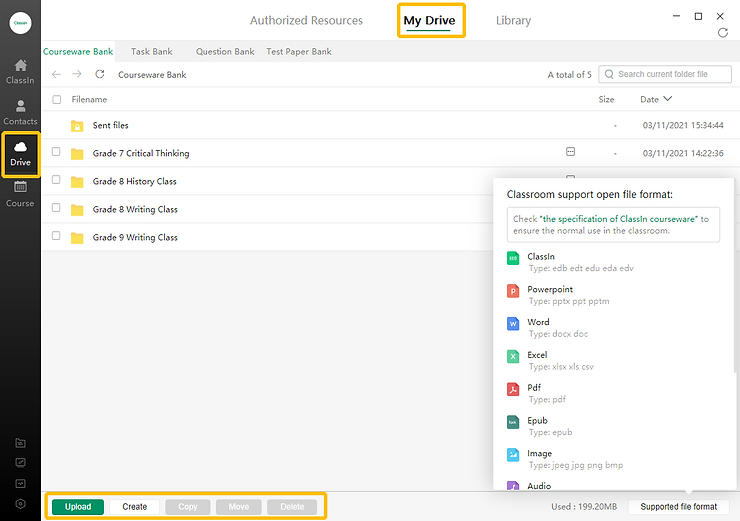Switch to the Library tab
Screen dimensions: 740x521
[513, 21]
